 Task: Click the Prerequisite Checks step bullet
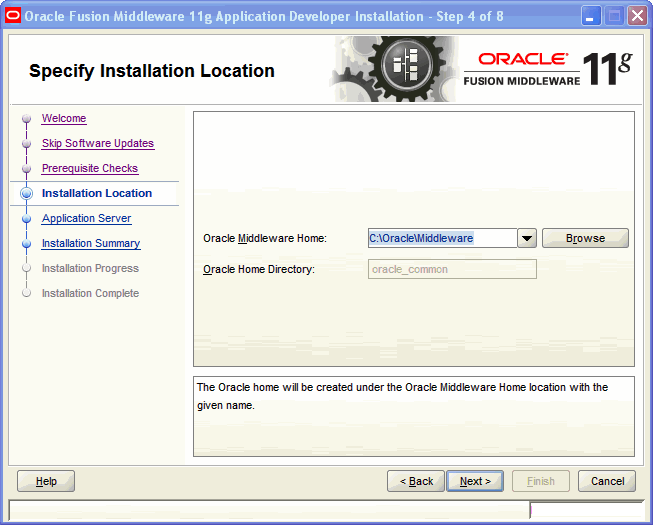point(27,169)
